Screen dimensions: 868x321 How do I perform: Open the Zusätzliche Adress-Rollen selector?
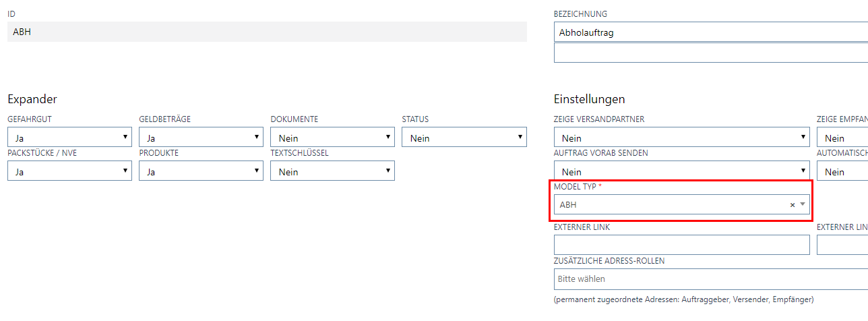click(x=708, y=279)
